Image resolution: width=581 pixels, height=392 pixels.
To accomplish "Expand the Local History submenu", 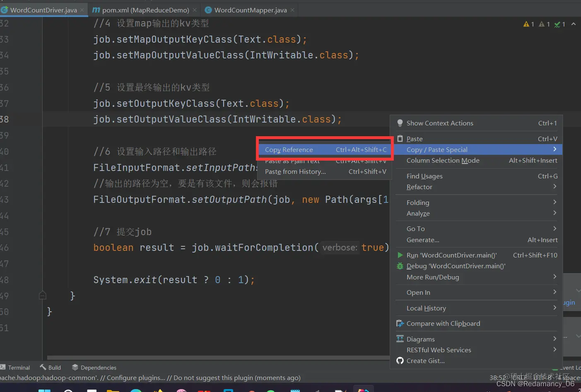I will tap(555, 308).
